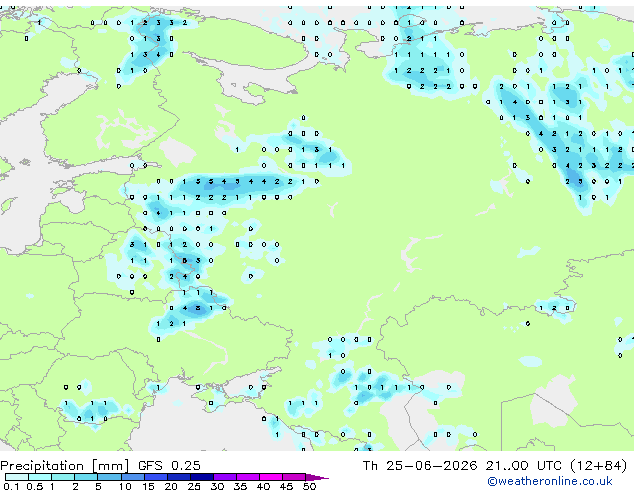The width and height of the screenshot is (634, 490).
Task: Click the legend value '35'
Action: point(240,486)
